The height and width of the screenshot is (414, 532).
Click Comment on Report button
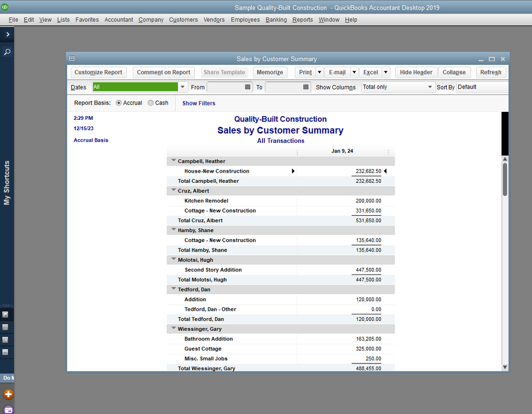pyautogui.click(x=163, y=72)
